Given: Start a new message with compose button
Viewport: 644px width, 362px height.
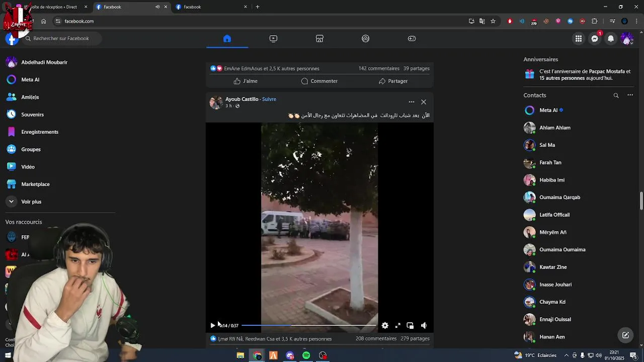Looking at the screenshot, I should coord(625,335).
